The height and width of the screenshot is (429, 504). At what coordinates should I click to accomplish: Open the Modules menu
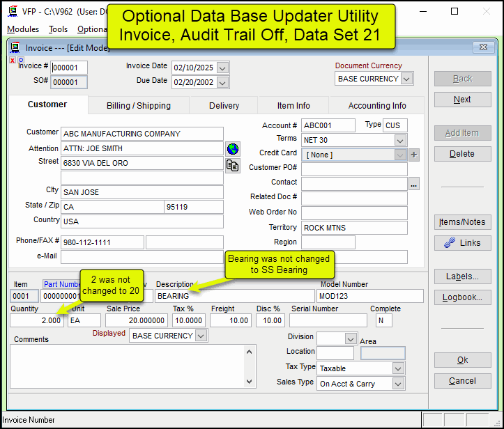(x=23, y=29)
